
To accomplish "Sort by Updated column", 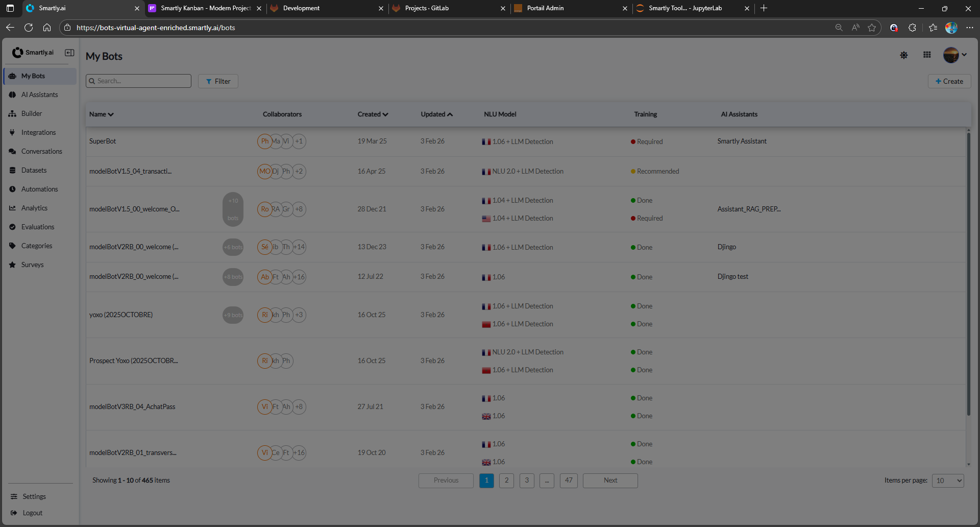I will click(x=436, y=114).
